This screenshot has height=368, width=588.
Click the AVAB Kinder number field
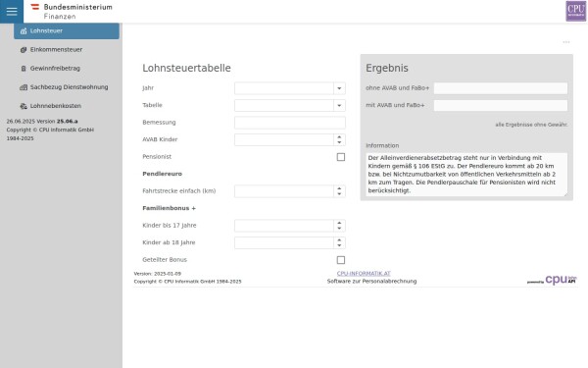(x=284, y=139)
